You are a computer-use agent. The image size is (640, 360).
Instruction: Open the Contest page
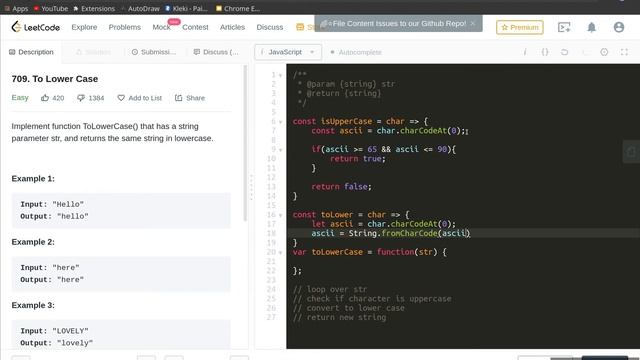(x=195, y=27)
